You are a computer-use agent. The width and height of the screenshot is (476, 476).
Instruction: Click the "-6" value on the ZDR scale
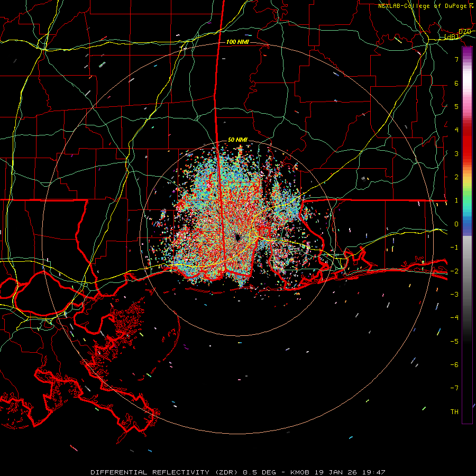[x=454, y=364]
